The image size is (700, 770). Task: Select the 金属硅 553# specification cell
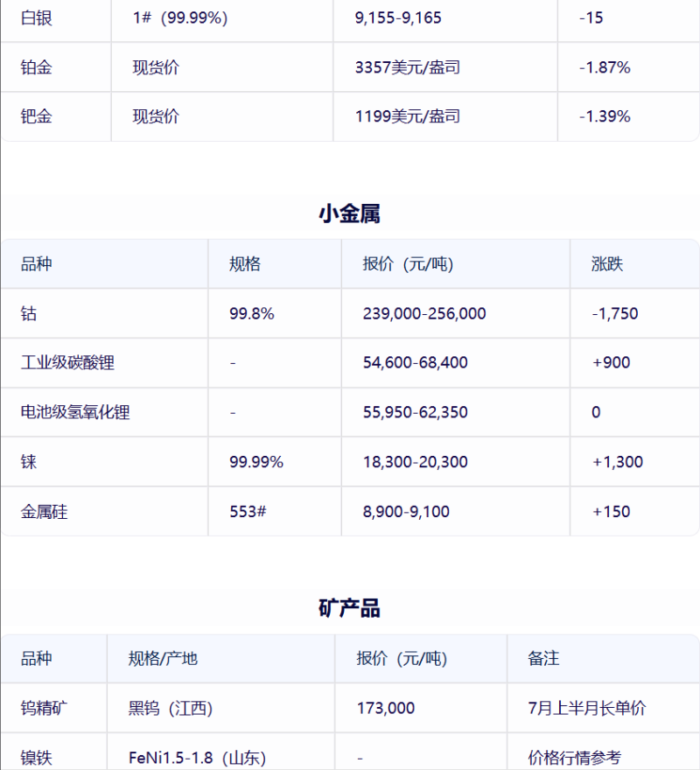click(248, 512)
